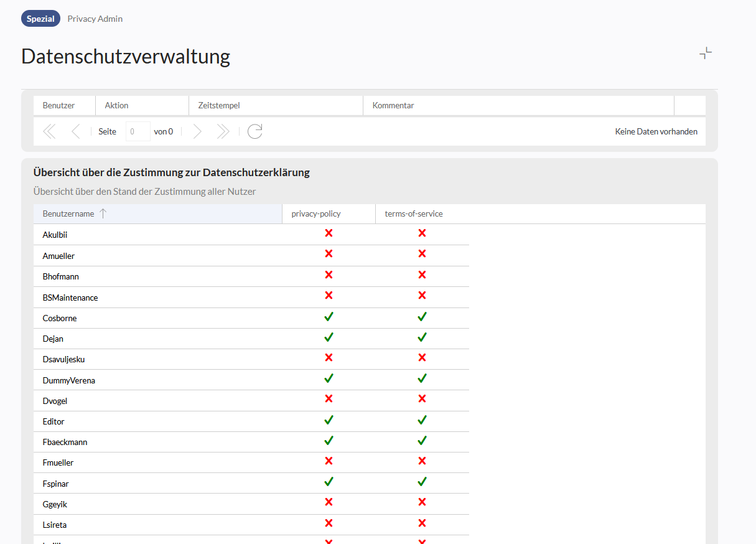Click the Benutzer column header

(58, 105)
